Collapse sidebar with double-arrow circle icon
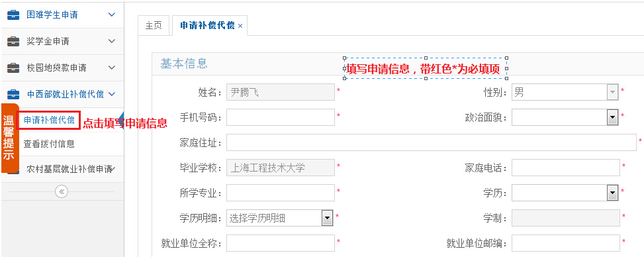Image resolution: width=644 pixels, height=257 pixels. 62,191
